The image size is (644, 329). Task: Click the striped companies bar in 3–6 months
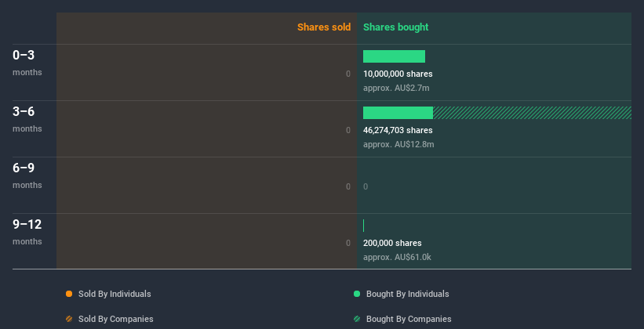532,113
